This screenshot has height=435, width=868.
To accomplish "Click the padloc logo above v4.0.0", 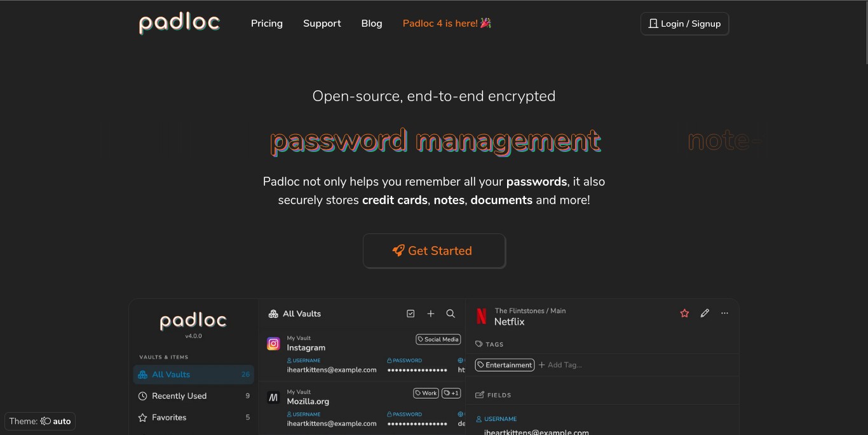I will [193, 321].
